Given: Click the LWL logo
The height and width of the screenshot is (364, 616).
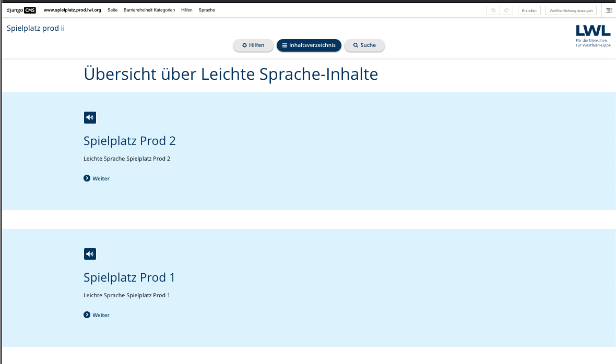Looking at the screenshot, I should click(x=593, y=36).
